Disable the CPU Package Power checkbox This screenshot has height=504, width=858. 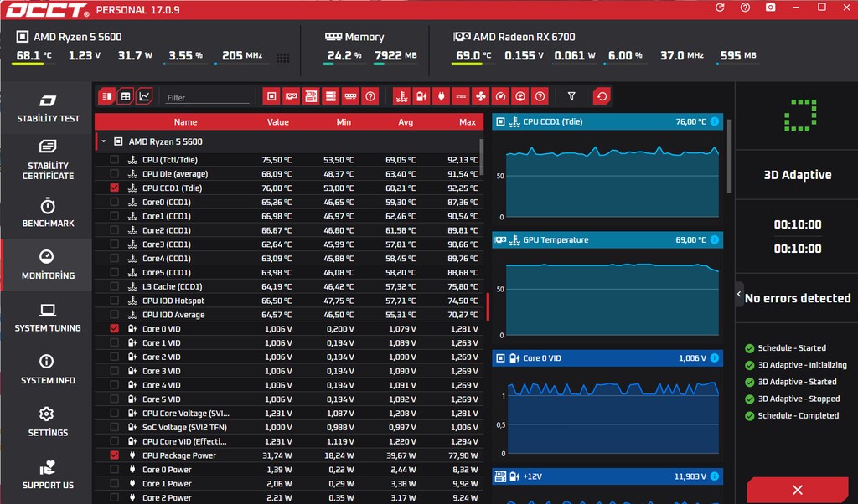click(x=114, y=455)
